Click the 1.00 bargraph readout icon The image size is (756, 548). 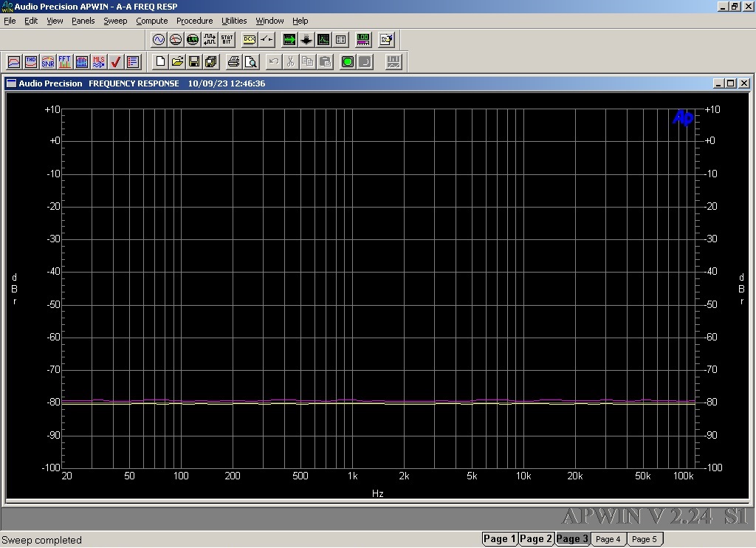[x=363, y=40]
